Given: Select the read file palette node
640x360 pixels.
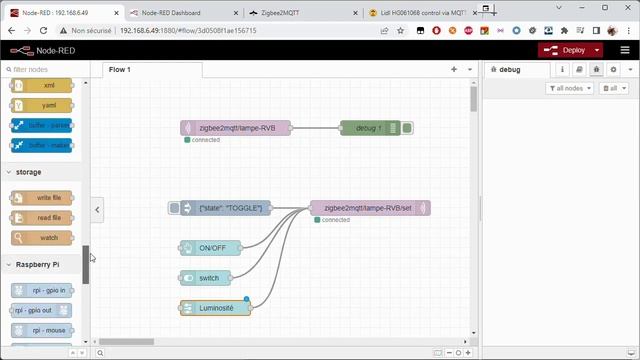Looking at the screenshot, I should point(42,218).
